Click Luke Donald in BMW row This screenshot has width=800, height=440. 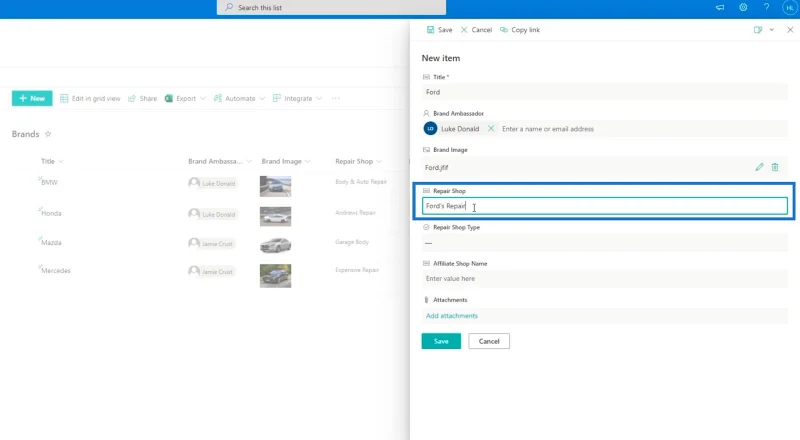pos(212,183)
